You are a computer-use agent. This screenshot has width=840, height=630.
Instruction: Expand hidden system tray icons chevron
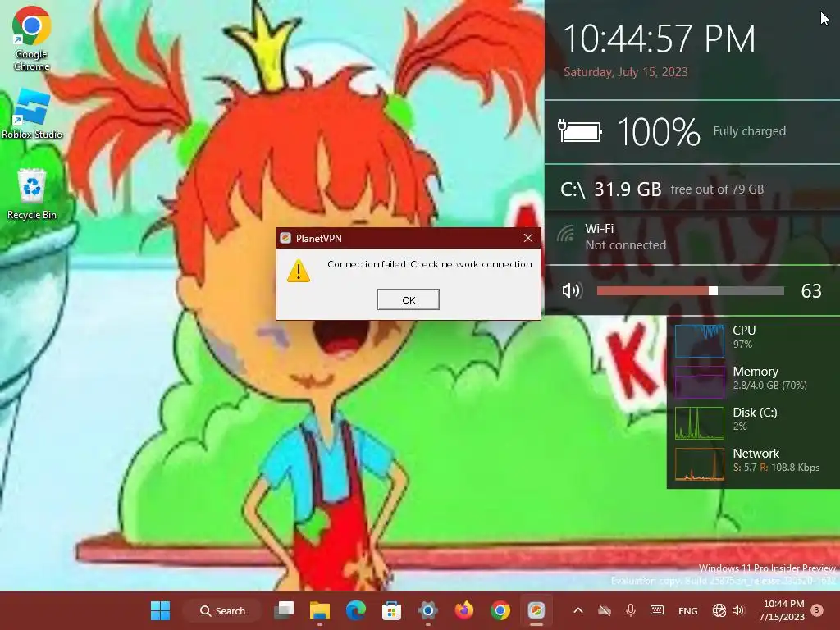(x=578, y=610)
